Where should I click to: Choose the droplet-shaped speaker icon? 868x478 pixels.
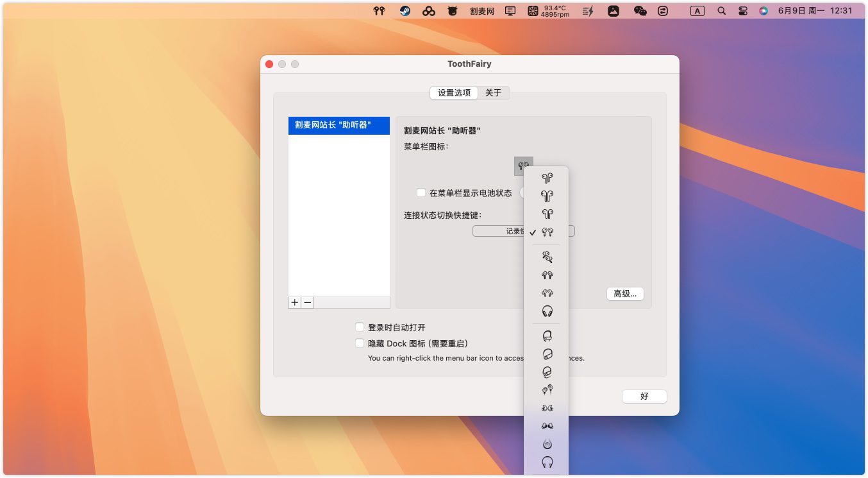(x=547, y=444)
